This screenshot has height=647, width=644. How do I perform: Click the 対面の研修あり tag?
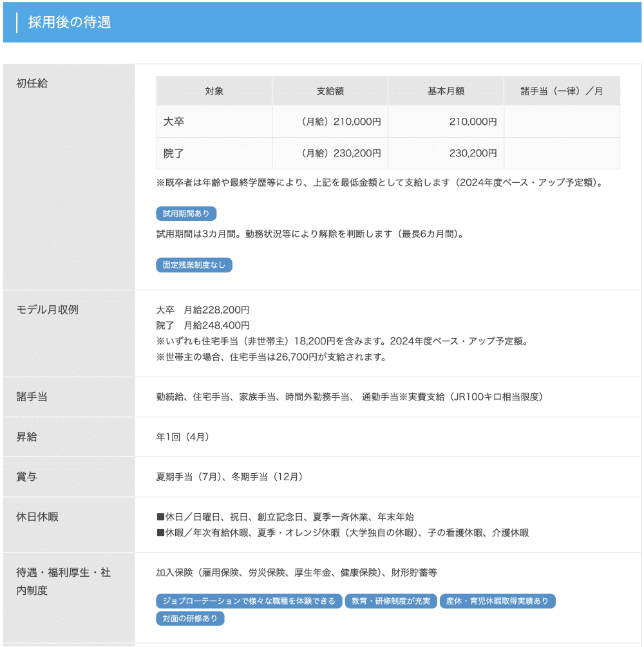tap(190, 619)
